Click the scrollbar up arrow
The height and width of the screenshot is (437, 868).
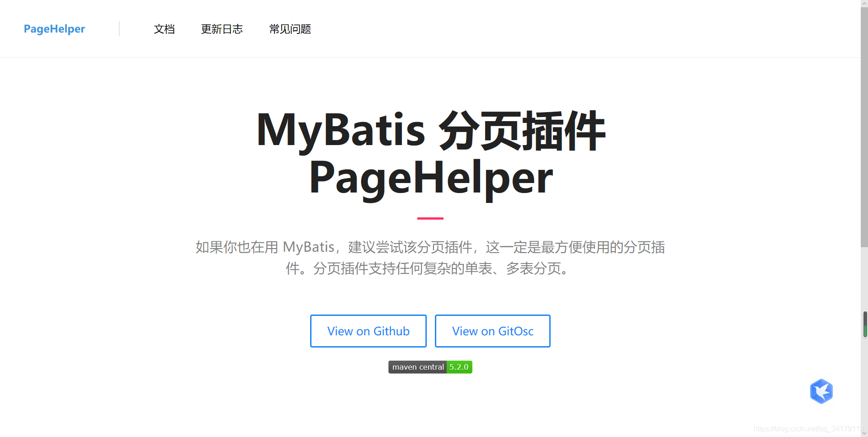point(864,4)
